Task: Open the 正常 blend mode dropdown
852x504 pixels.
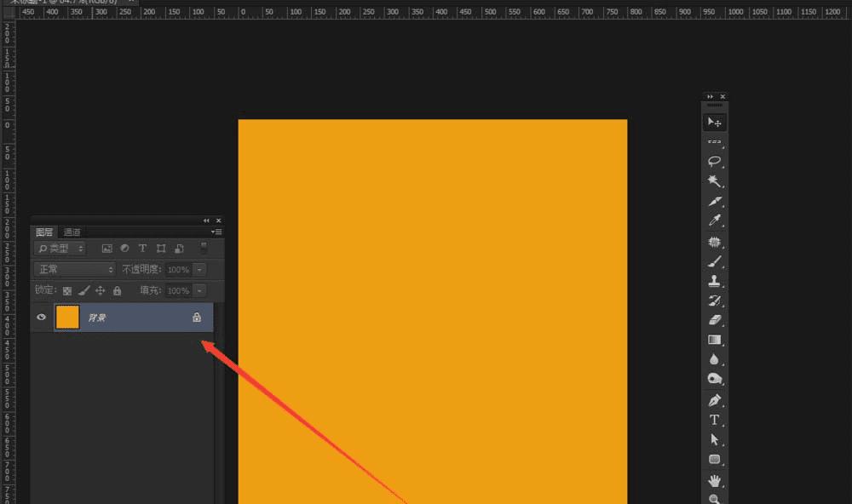Action: (x=74, y=269)
